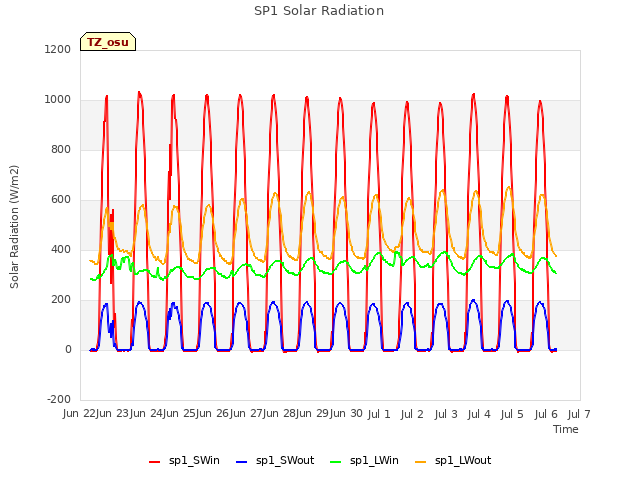Screen dimensions: 640x480
Task: Click the green sp1_LWin legend swatch
Action: coord(336,461)
